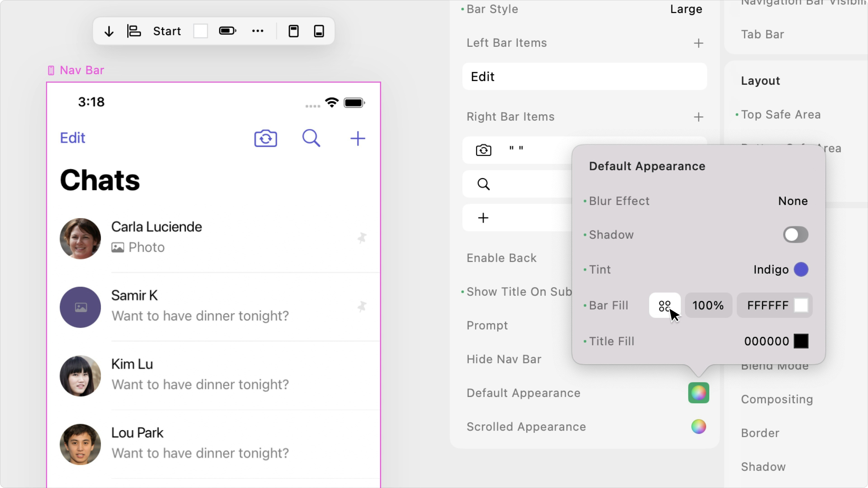Screen dimensions: 868x488
Task: Click the align start icon in toolbar
Action: coord(134,31)
